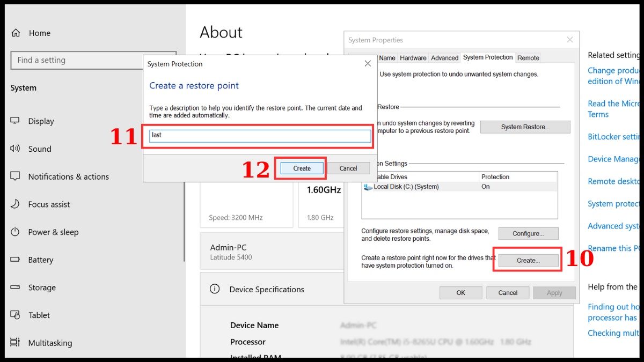Screen dimensions: 644x362
Task: Open the Computer Name tab
Action: [387, 58]
